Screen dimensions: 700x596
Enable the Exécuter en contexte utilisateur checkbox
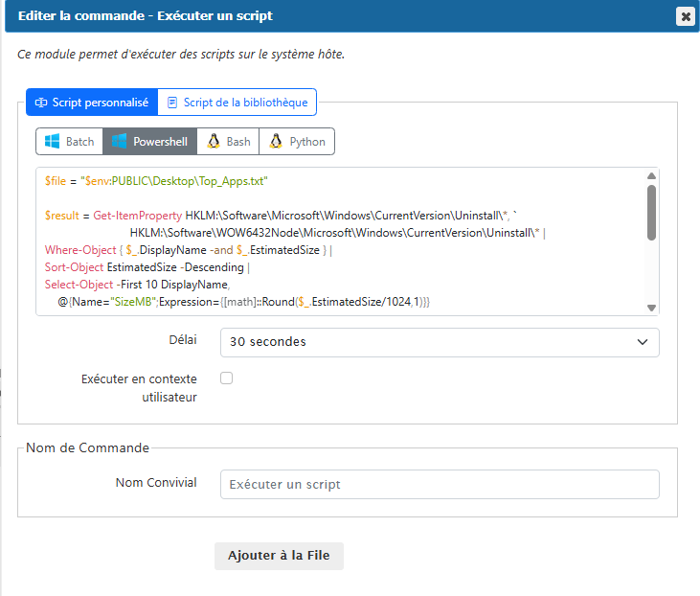(x=227, y=378)
